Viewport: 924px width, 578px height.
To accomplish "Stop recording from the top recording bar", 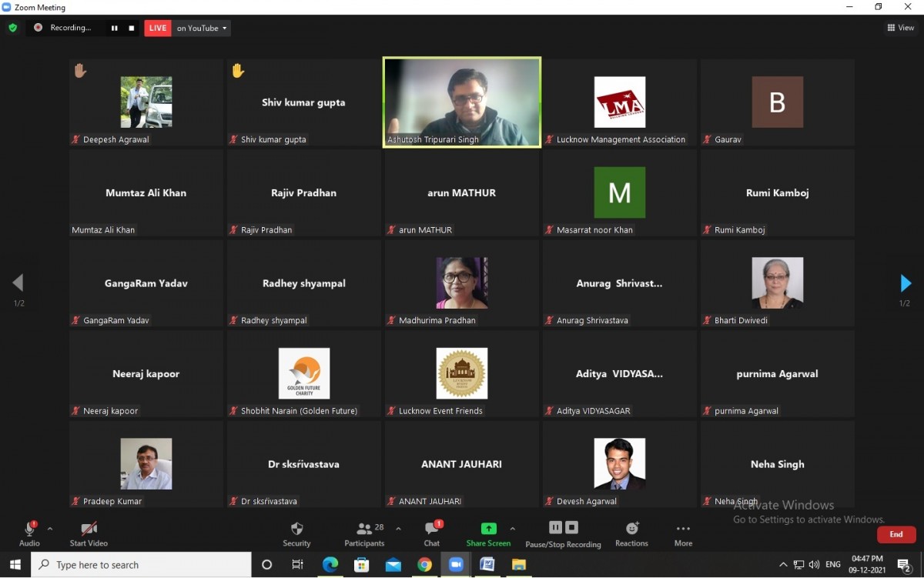I will (132, 28).
